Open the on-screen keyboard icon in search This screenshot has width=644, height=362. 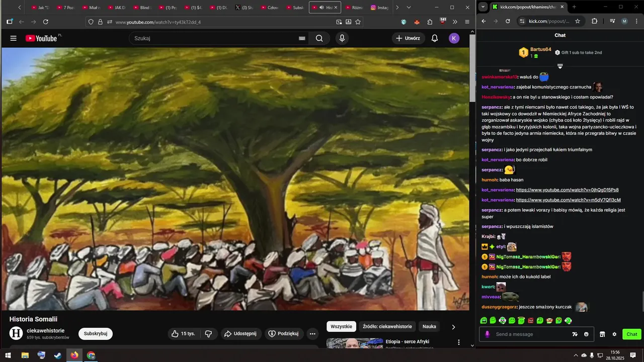(302, 38)
